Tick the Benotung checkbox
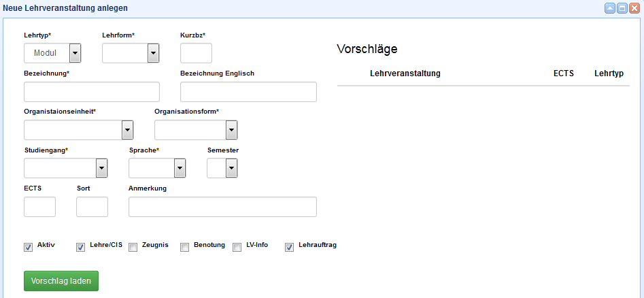Screen dimensions: 644x298 185,247
